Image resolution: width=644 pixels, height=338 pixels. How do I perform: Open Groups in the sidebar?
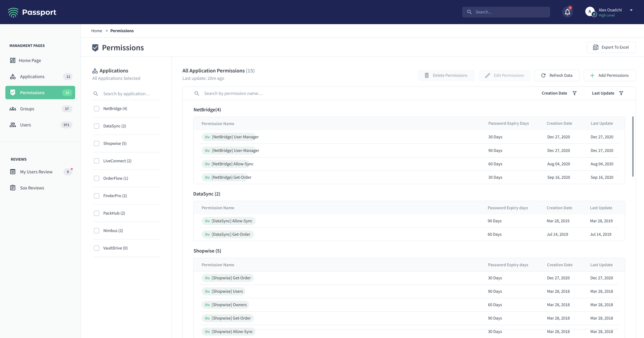(40, 109)
